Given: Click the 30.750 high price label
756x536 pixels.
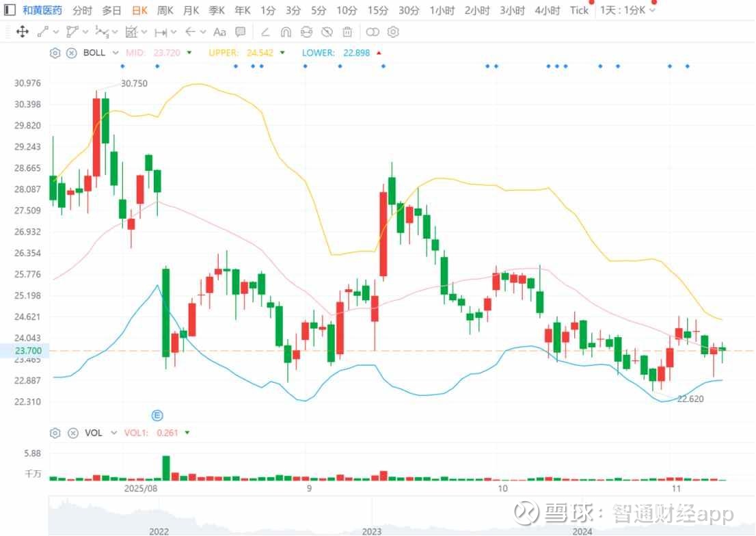Looking at the screenshot, I should click(134, 83).
